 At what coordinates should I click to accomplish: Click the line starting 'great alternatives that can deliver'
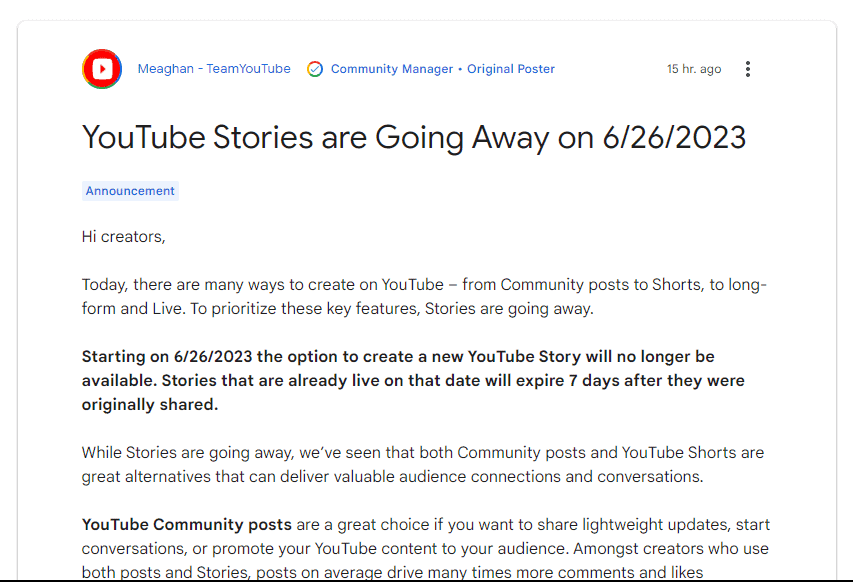[392, 476]
